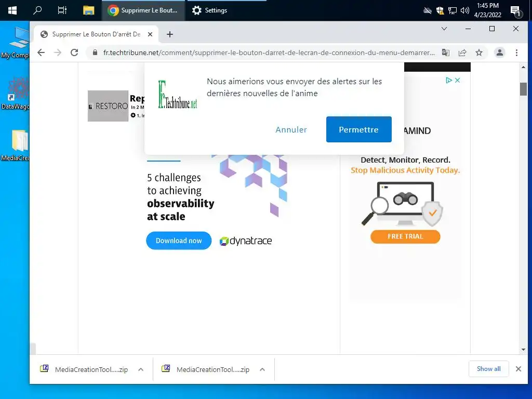Close the Supprimer Le Bouton tab
This screenshot has height=399, width=532.
(x=150, y=34)
